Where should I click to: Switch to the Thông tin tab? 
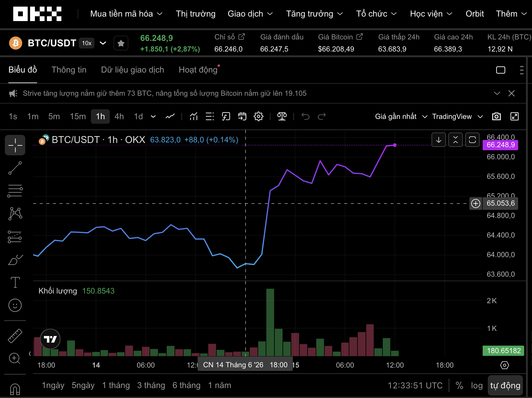pyautogui.click(x=69, y=70)
